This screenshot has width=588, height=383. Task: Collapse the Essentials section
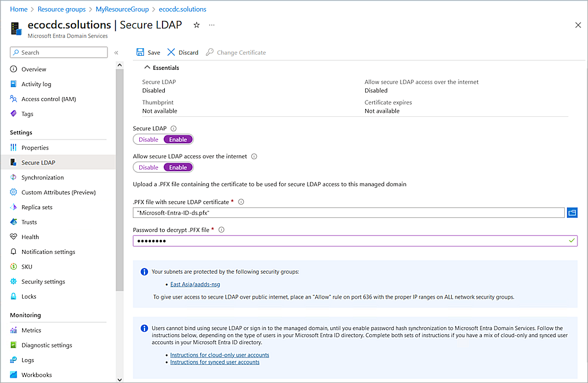point(147,68)
